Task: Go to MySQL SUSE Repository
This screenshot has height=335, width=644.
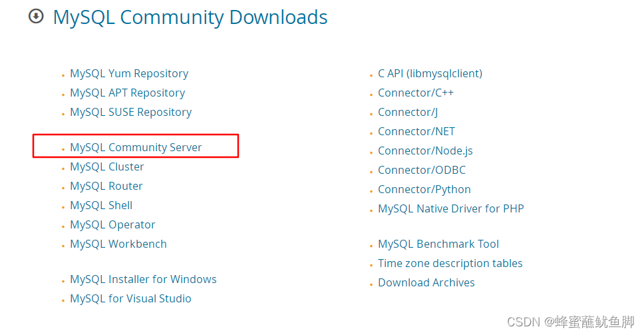Action: point(130,112)
